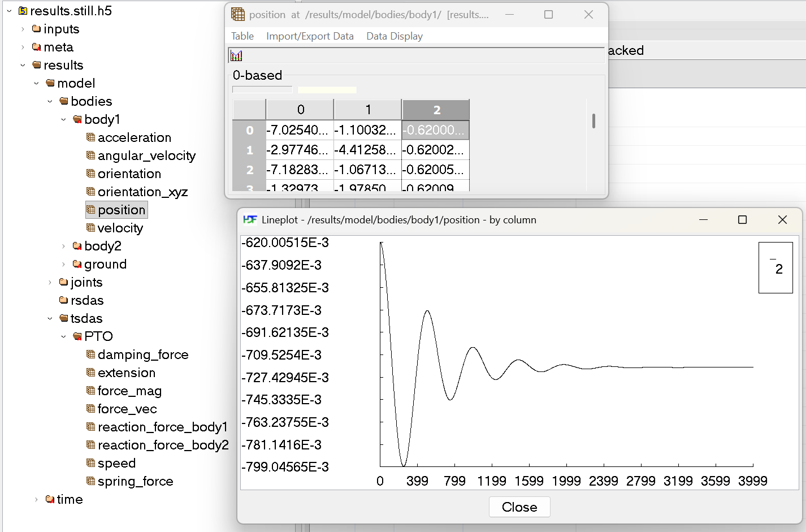Click the results.still.h5 file icon

[23, 11]
